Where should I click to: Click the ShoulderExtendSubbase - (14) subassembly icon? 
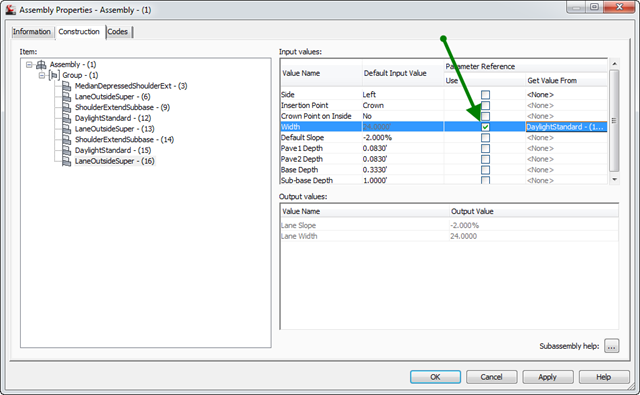[x=67, y=140]
